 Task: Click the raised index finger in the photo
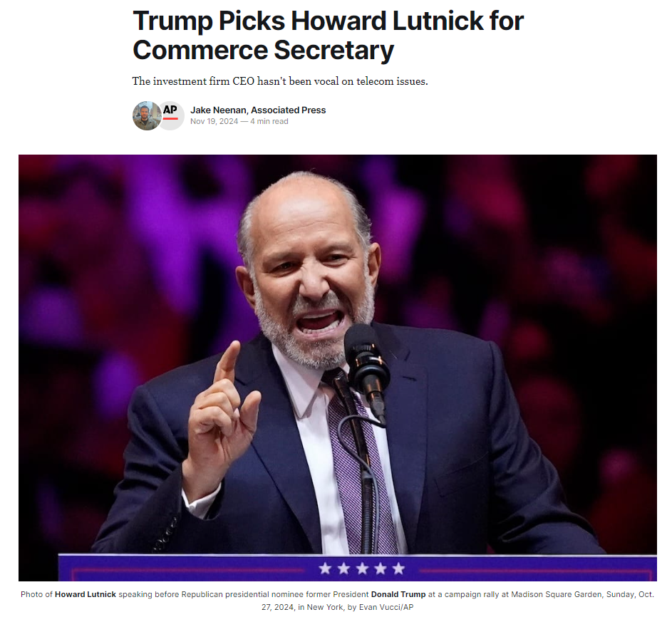(227, 361)
